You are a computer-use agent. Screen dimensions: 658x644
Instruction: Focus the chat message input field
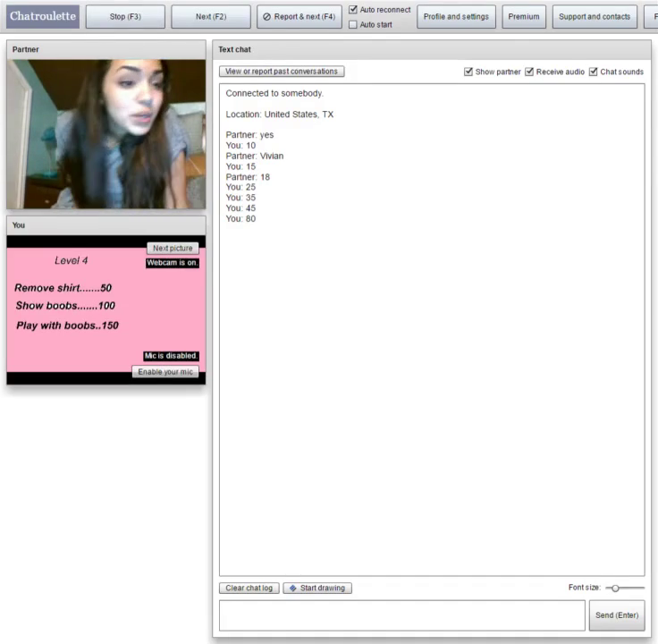402,615
